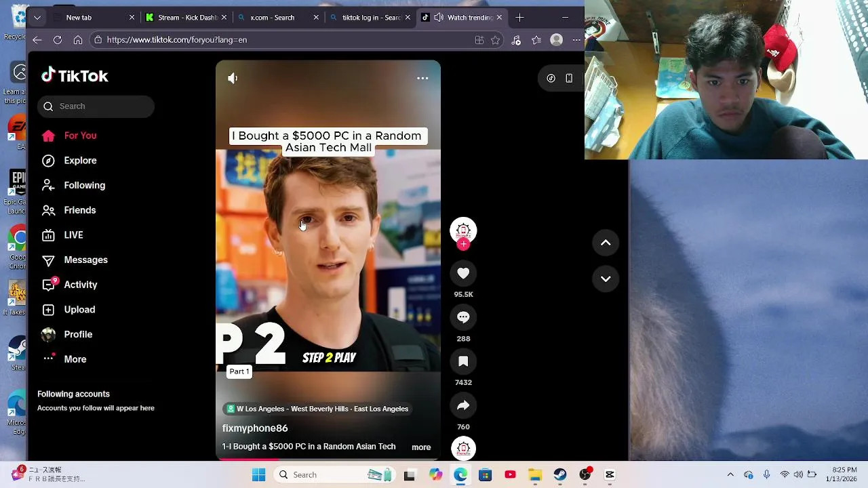Refresh the TikTok page
Image resolution: width=868 pixels, height=488 pixels.
coord(58,40)
